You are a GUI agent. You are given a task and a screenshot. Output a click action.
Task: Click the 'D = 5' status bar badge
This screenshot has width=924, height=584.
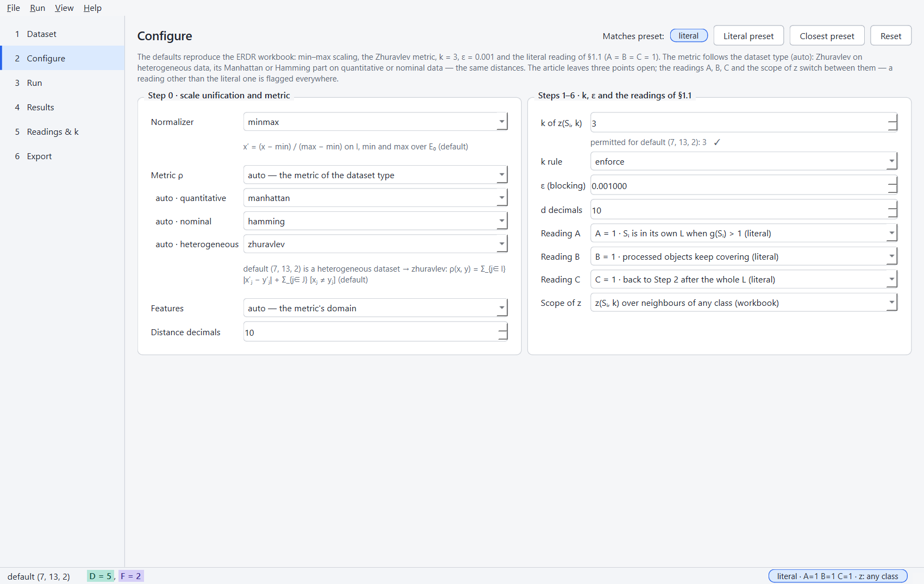[101, 576]
